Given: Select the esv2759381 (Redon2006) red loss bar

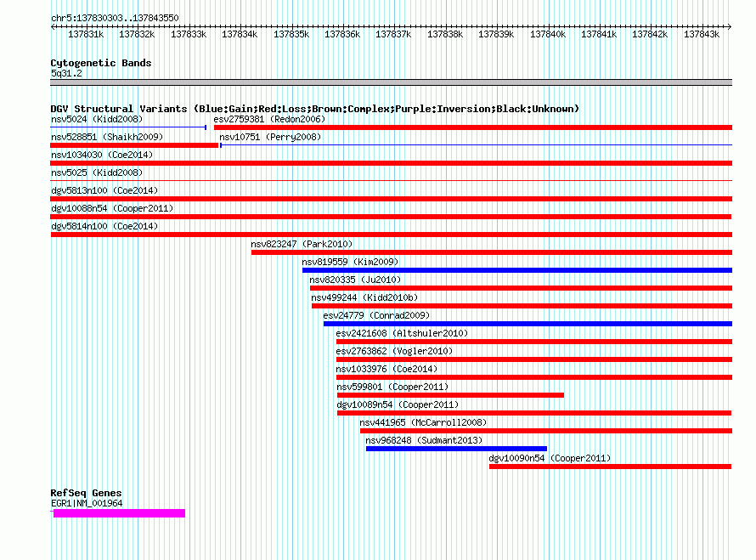Looking at the screenshot, I should pyautogui.click(x=473, y=127).
